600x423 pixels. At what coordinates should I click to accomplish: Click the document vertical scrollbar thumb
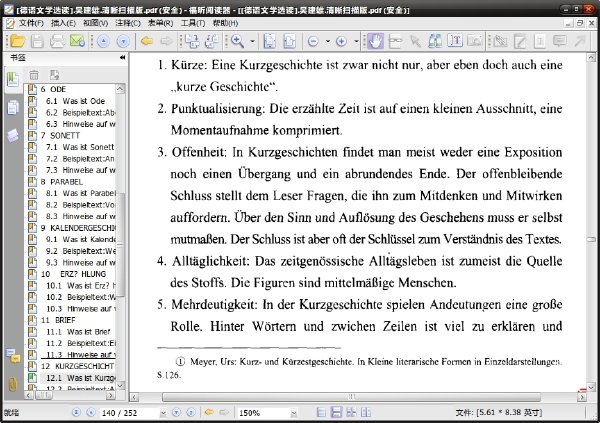tap(591, 240)
